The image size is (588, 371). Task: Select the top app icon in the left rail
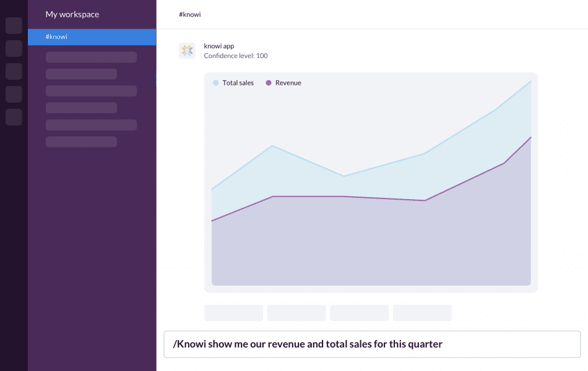[x=14, y=25]
